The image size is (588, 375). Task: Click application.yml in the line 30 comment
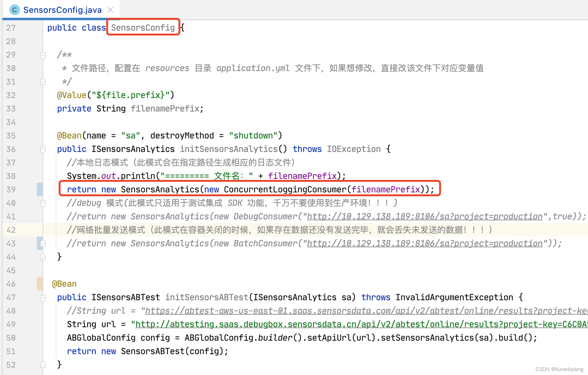point(253,68)
